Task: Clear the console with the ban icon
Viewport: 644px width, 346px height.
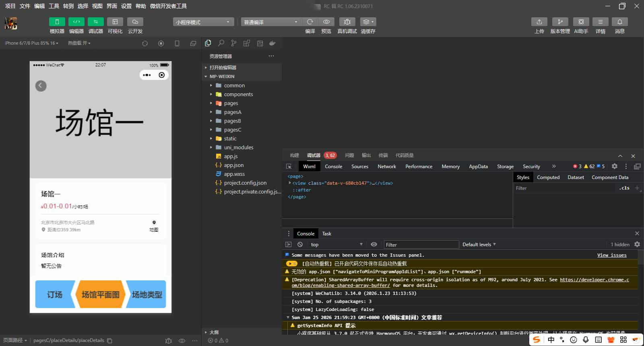Action: point(300,245)
